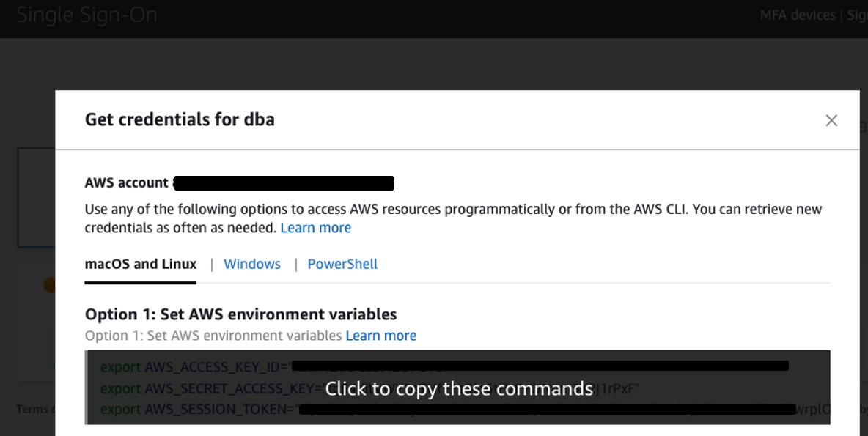Image resolution: width=868 pixels, height=436 pixels.
Task: Click the 'Option 1: Set AWS environment variables' heading
Action: 240,314
